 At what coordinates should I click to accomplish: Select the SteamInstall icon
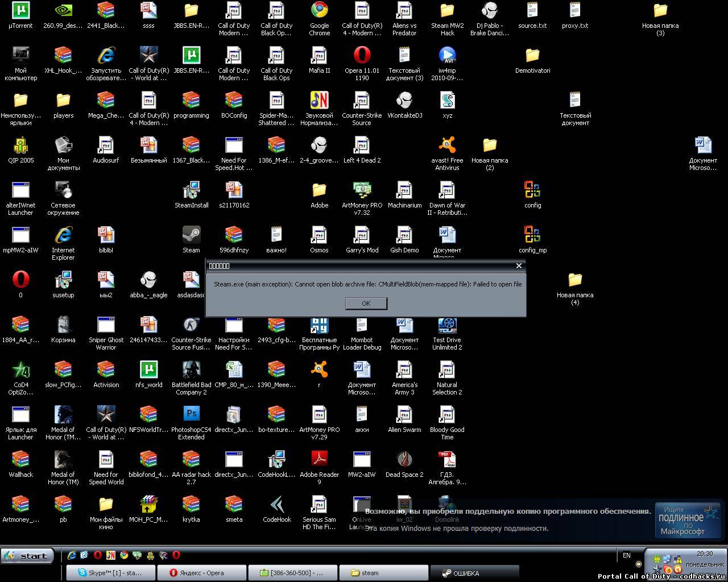pyautogui.click(x=191, y=195)
